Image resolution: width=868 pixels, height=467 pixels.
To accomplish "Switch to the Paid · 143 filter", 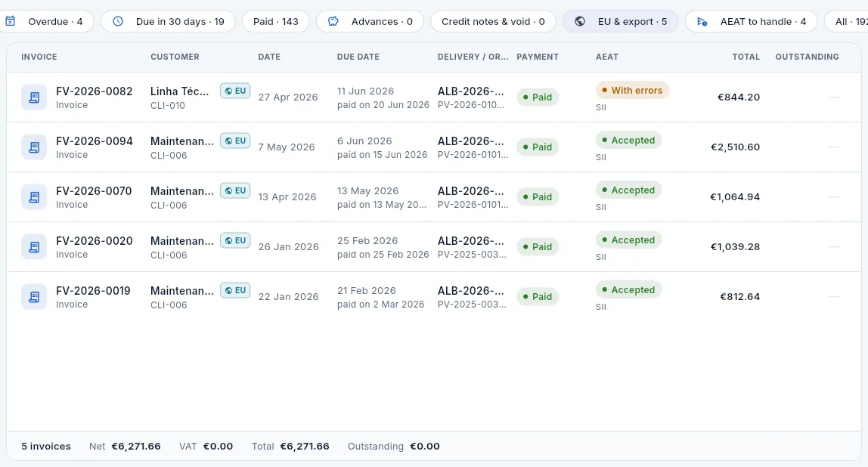I will coord(276,22).
